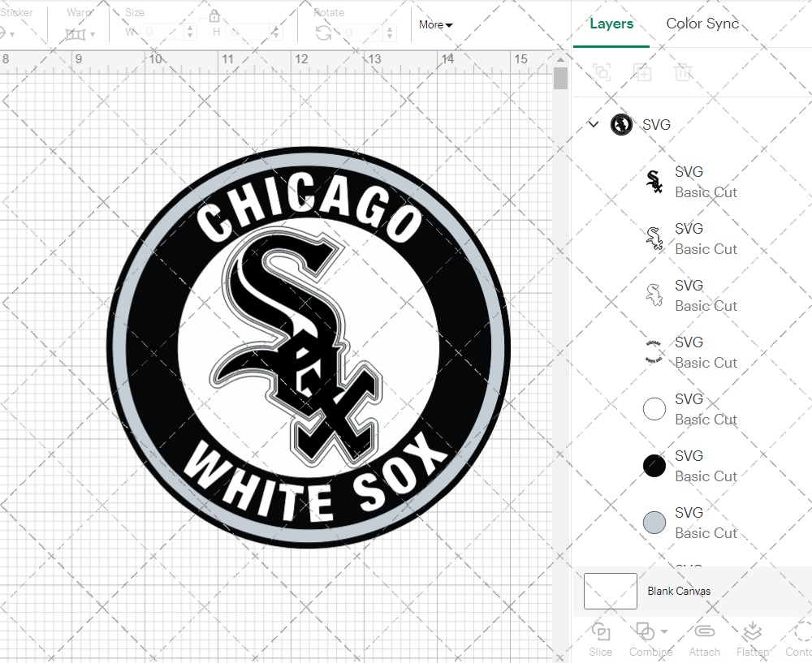
Task: Click the canvas vertical scrollbar thumb
Action: point(560,79)
